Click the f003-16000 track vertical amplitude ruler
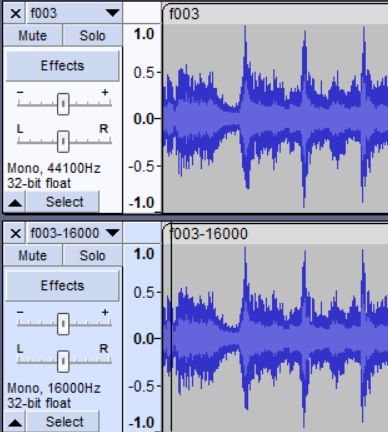 [x=142, y=338]
